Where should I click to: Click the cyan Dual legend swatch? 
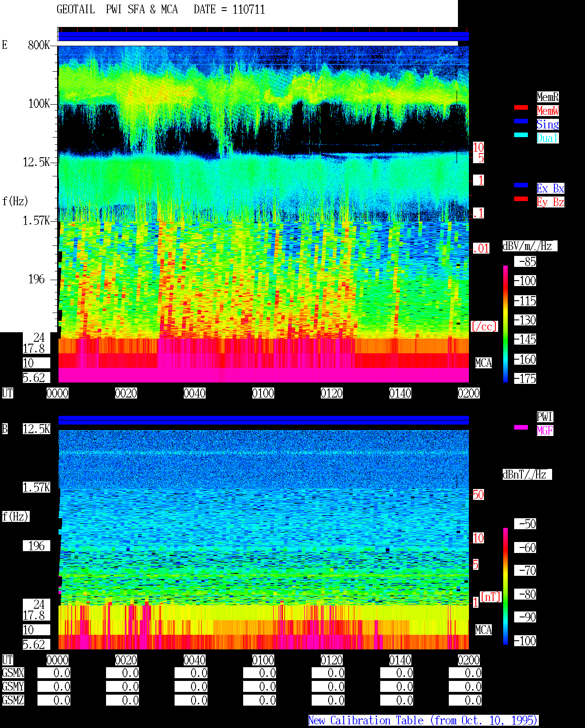coord(521,135)
